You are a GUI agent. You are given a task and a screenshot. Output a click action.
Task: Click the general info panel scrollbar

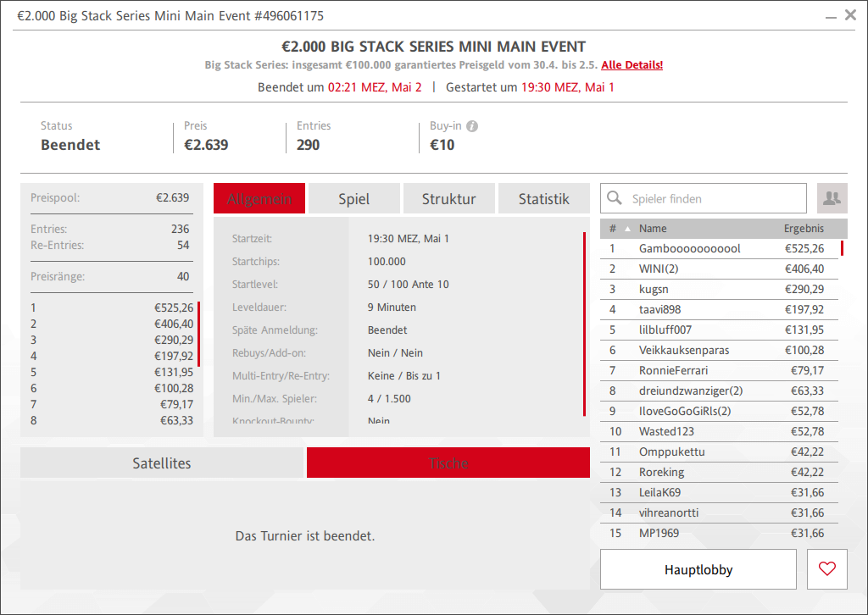(x=584, y=324)
